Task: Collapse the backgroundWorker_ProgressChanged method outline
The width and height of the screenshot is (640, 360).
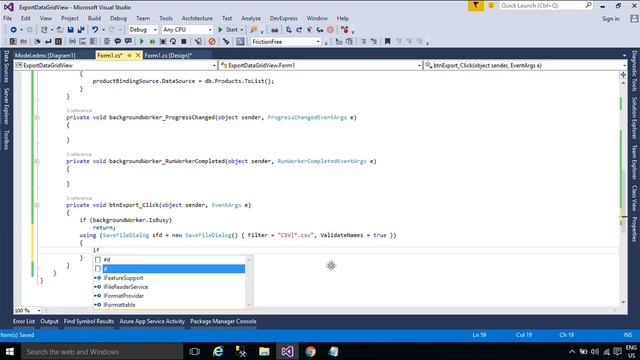Action: point(37,118)
